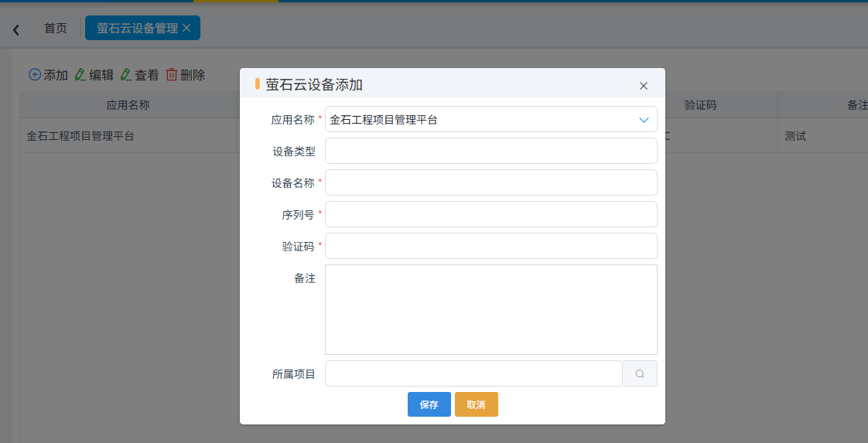This screenshot has height=443, width=868.
Task: Click the 测试 remark cell
Action: (822, 136)
